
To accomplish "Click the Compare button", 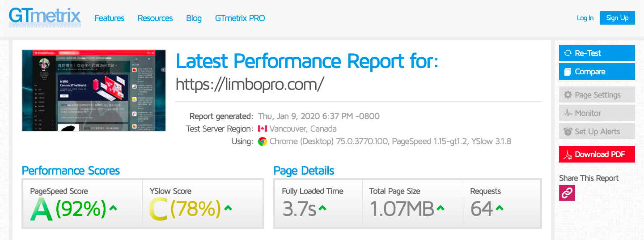I will pos(597,72).
